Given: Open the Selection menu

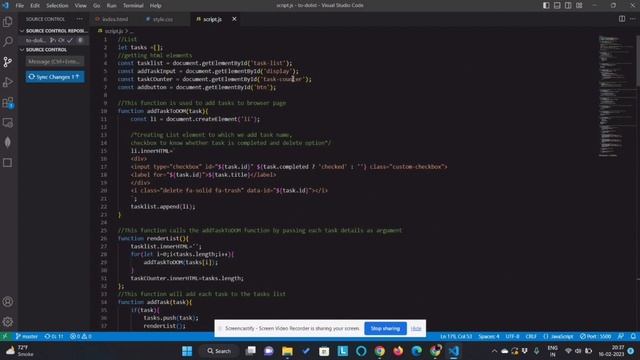Looking at the screenshot, I should 57,5.
